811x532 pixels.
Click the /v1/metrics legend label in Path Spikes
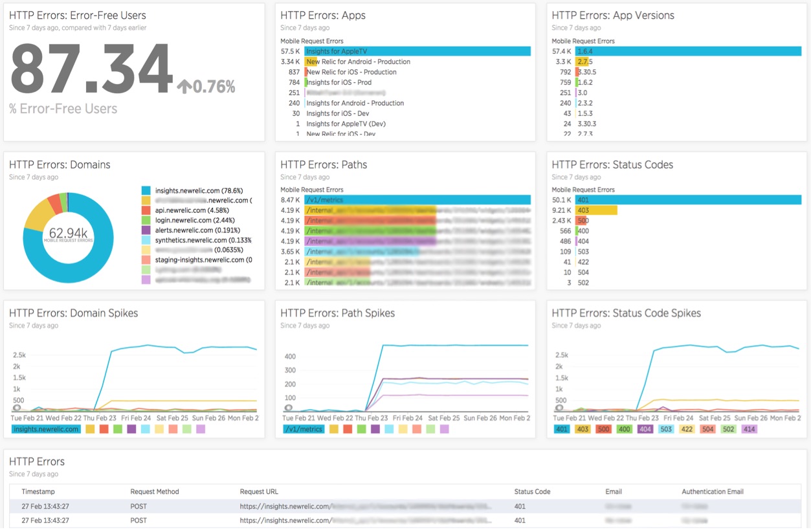click(304, 429)
